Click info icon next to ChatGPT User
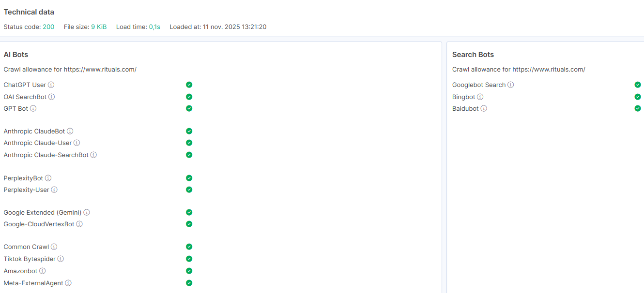644x293 pixels. pos(51,85)
